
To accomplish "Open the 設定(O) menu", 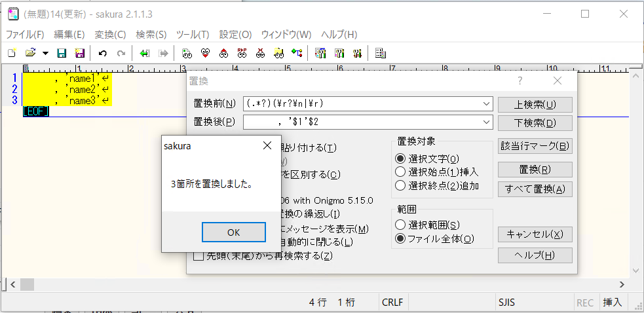I will [x=235, y=35].
